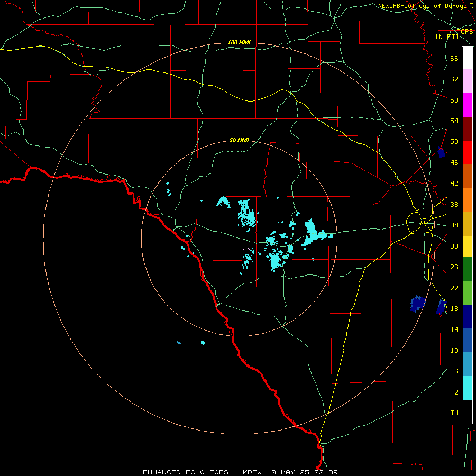Pick the bright orange legend swatch

[x=467, y=200]
